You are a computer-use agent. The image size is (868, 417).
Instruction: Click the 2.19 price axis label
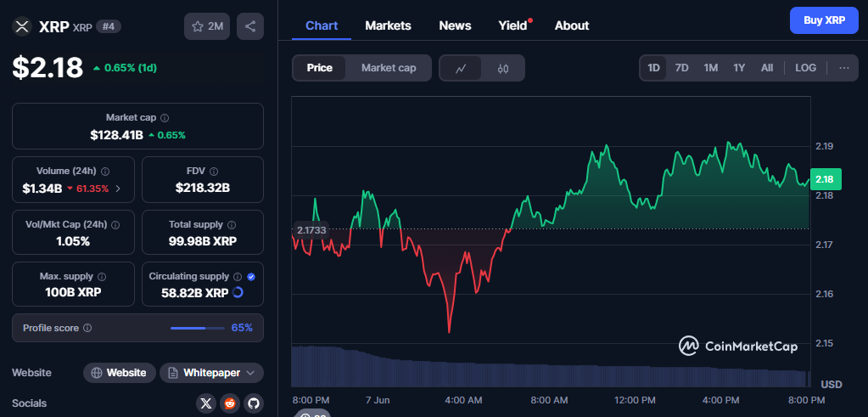(824, 146)
